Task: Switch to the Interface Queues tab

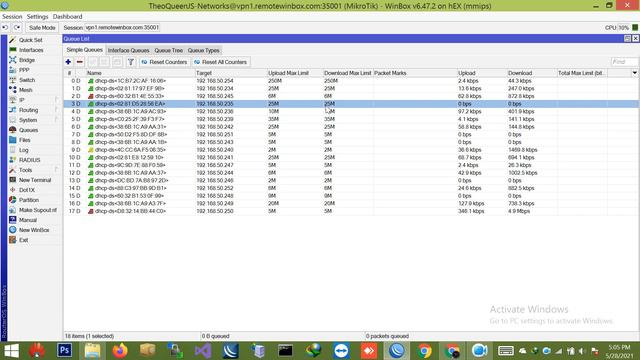Action: click(129, 50)
